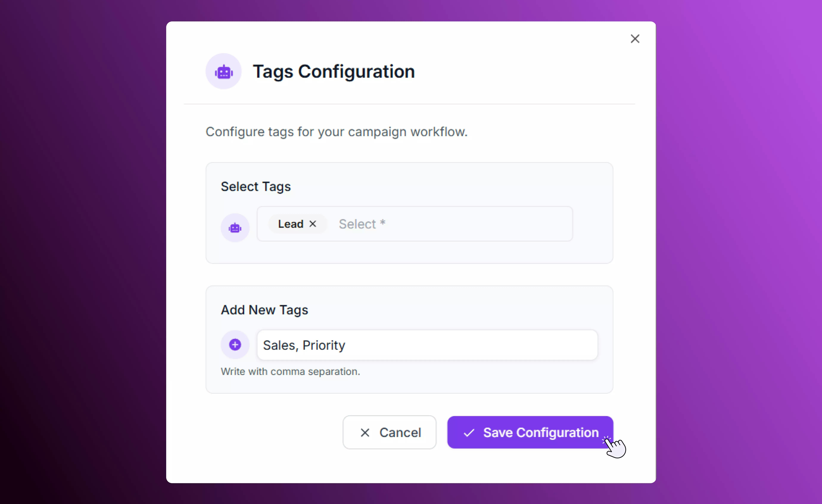Click the Sales, Priority text input
The width and height of the screenshot is (822, 504).
click(427, 345)
